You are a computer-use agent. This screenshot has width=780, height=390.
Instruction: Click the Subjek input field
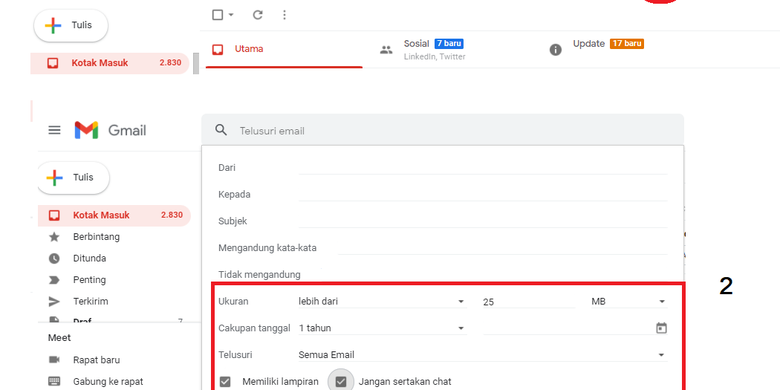(x=483, y=221)
